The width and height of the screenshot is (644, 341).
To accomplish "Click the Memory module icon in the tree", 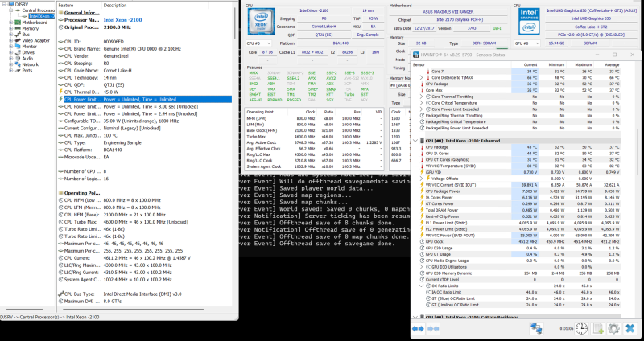I will click(x=18, y=29).
